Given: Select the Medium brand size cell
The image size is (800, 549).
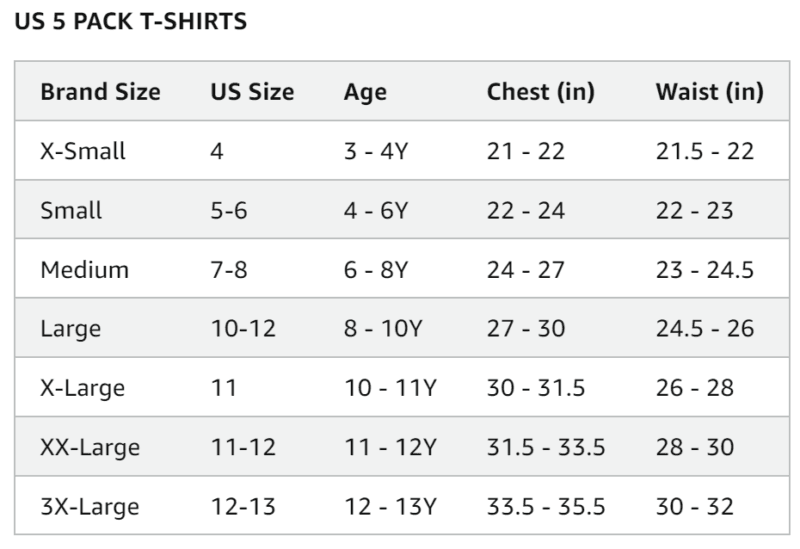Looking at the screenshot, I should coord(85,270).
